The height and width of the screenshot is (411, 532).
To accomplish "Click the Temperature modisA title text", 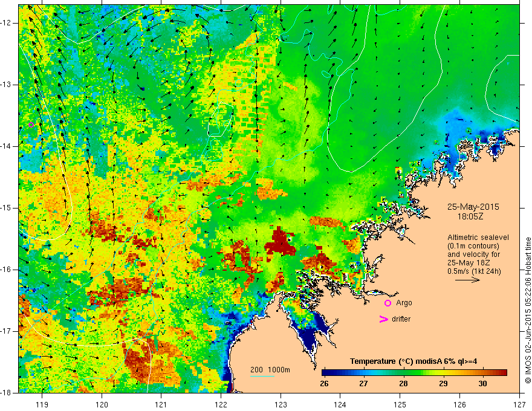I will coord(414,361).
